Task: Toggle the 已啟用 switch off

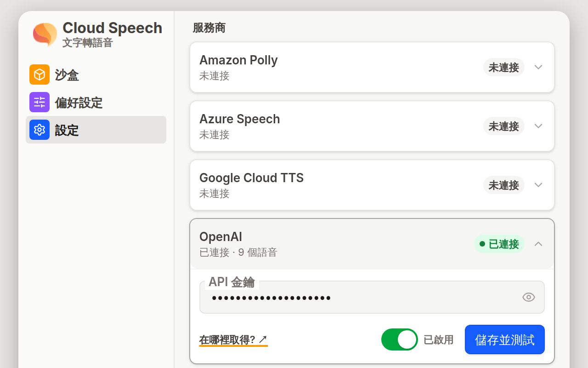Action: pos(399,339)
